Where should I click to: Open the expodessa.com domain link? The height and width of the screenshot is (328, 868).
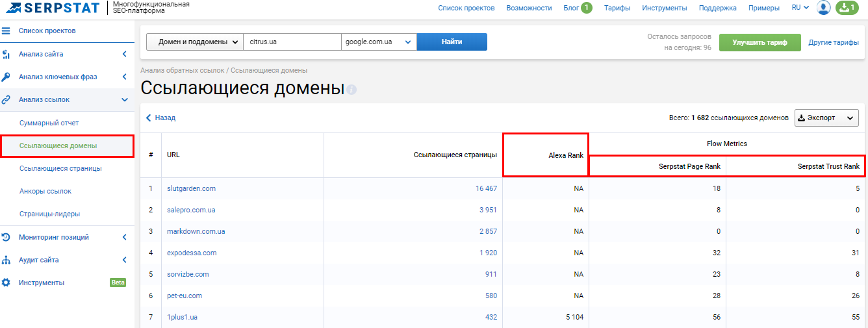click(x=192, y=253)
